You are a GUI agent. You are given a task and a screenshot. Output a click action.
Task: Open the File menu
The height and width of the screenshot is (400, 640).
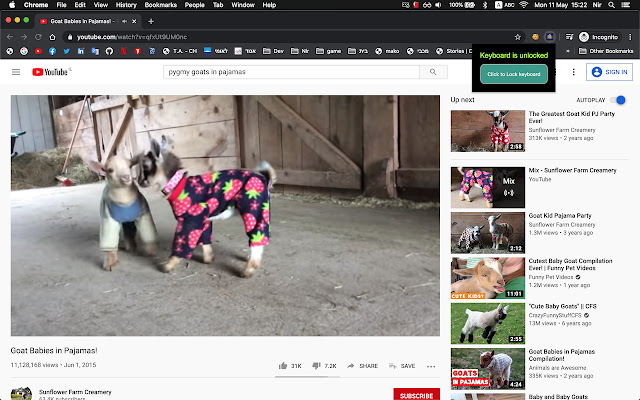point(61,5)
